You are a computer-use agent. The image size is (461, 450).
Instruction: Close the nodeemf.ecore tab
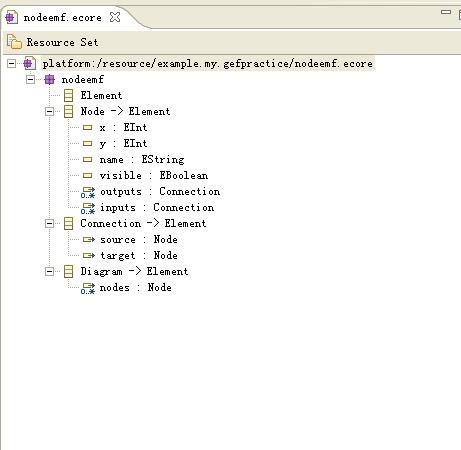click(x=115, y=17)
